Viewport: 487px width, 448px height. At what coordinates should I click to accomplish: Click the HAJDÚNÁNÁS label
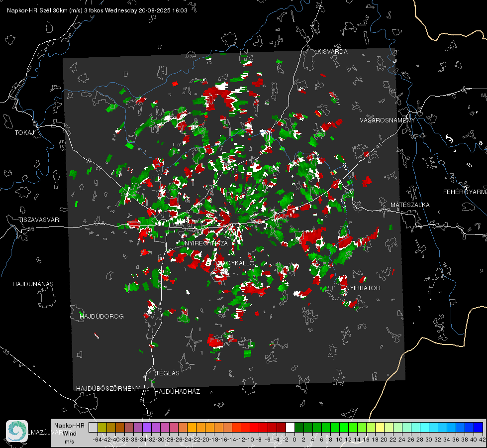click(x=33, y=284)
